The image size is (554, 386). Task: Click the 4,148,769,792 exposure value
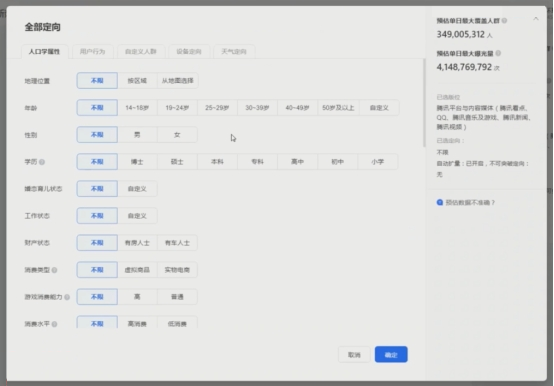(464, 67)
